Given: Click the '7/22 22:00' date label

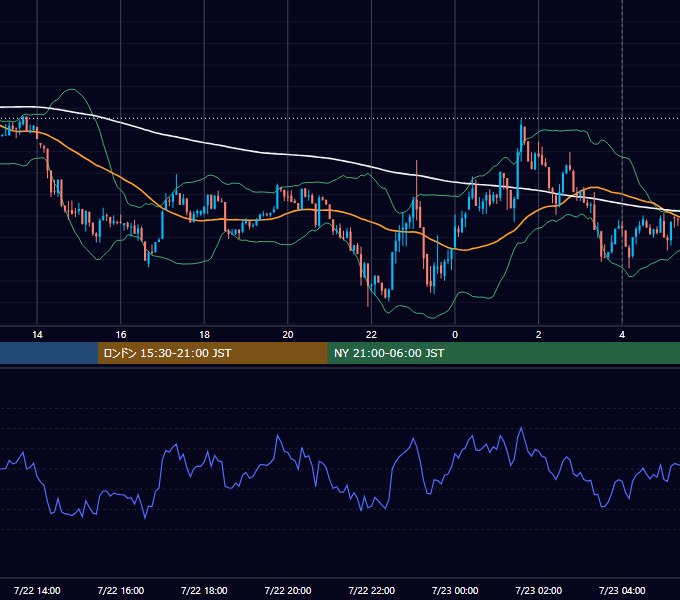Looking at the screenshot, I should (x=372, y=590).
